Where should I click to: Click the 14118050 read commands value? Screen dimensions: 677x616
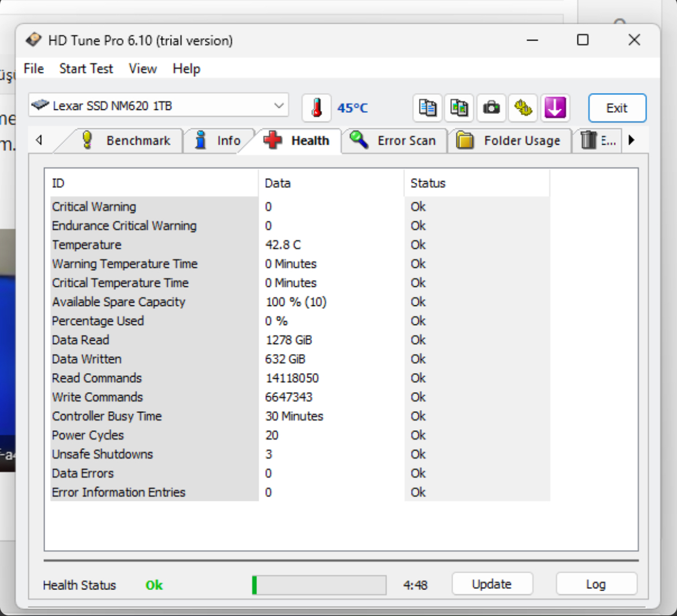(x=292, y=378)
